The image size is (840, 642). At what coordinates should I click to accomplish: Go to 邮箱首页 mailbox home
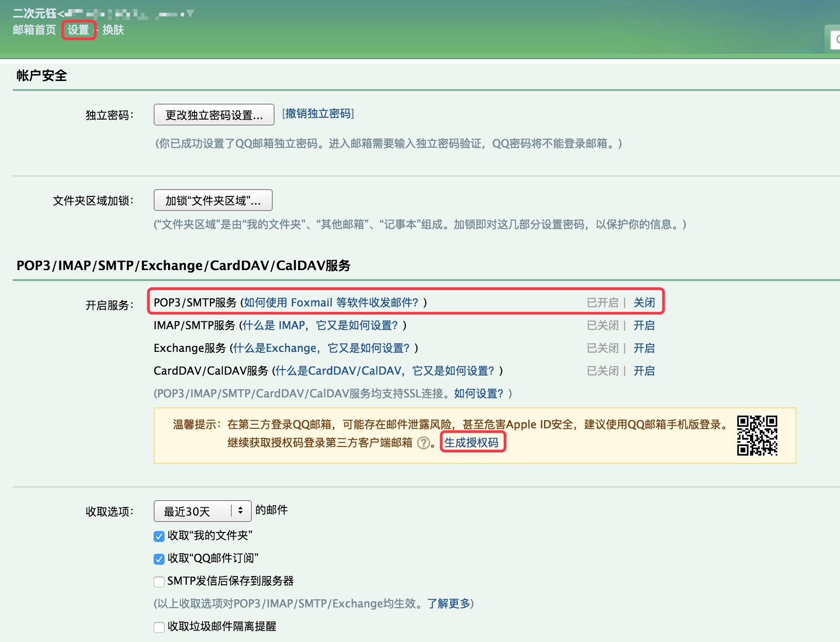click(x=34, y=30)
